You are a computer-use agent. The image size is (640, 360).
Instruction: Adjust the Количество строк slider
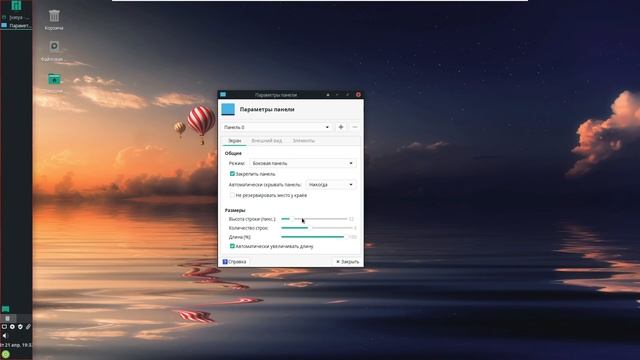[x=316, y=228]
